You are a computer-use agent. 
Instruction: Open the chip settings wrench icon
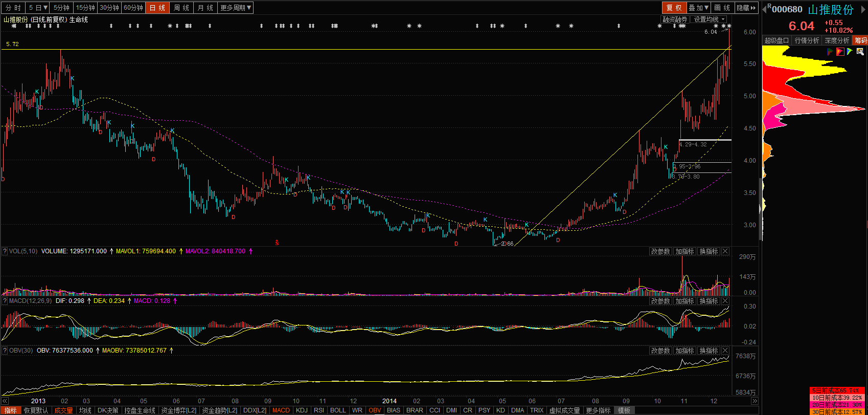click(860, 52)
